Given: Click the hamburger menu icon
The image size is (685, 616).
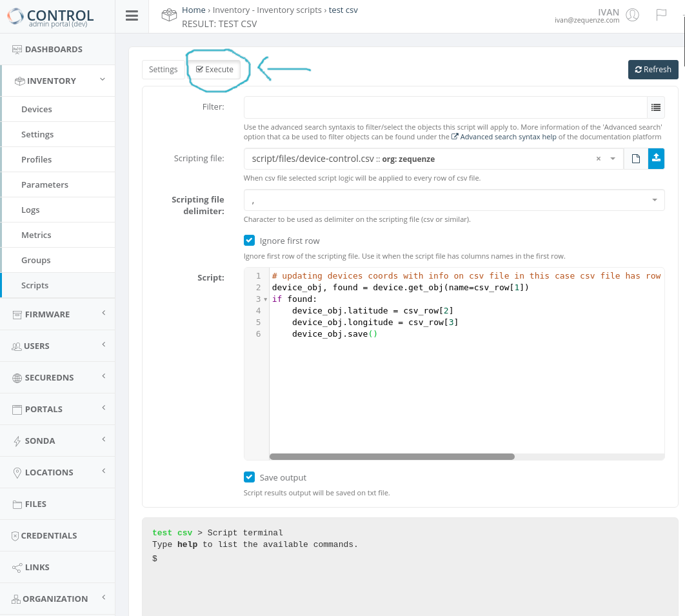Looking at the screenshot, I should coord(132,16).
